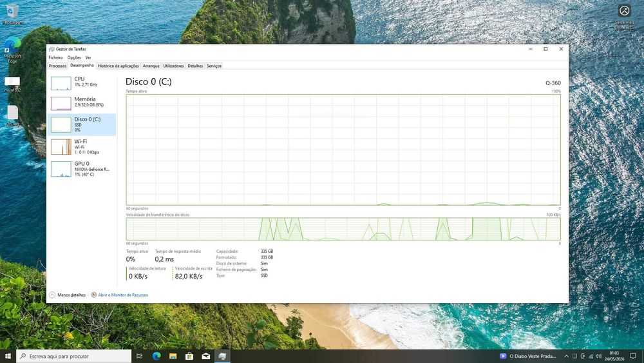This screenshot has width=644, height=363.
Task: Open the clock showing 01:03
Action: [614, 356]
